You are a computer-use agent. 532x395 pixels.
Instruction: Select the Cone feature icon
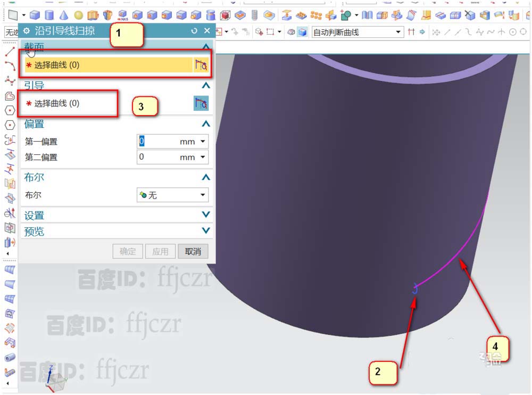pyautogui.click(x=64, y=15)
